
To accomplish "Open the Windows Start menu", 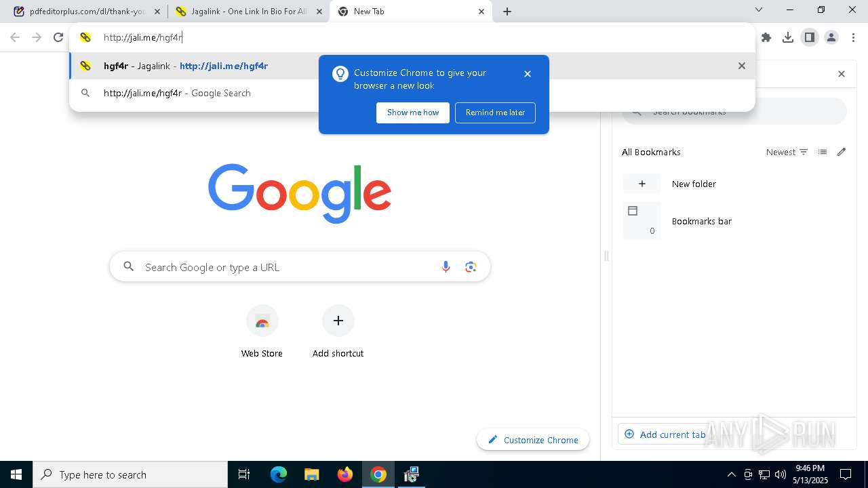I will [16, 474].
